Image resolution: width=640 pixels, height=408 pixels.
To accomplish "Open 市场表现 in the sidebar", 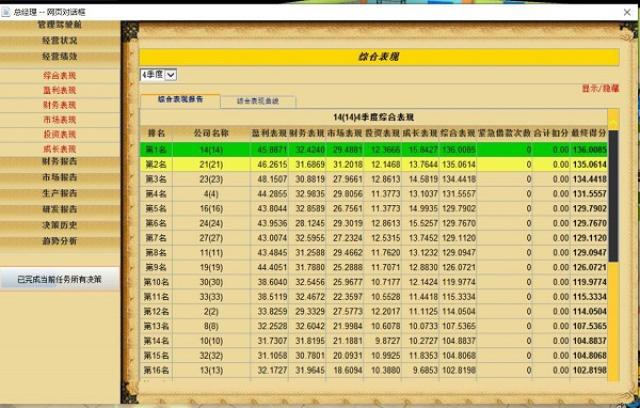I will pos(59,119).
